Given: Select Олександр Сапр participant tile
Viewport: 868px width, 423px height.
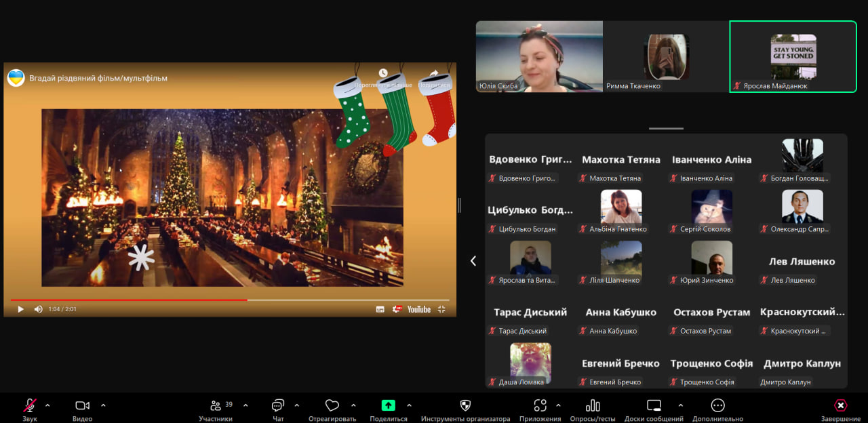Looking at the screenshot, I should click(x=802, y=211).
